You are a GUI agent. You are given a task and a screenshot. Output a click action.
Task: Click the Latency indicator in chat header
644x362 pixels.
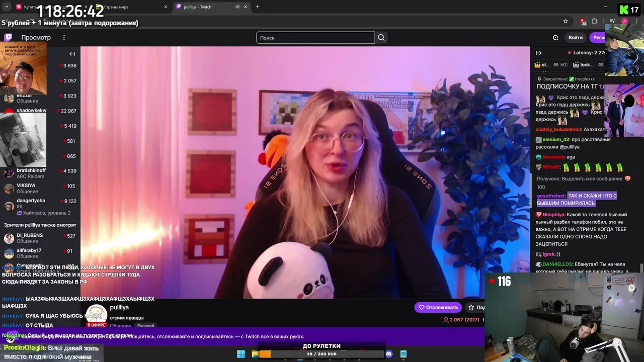click(587, 53)
